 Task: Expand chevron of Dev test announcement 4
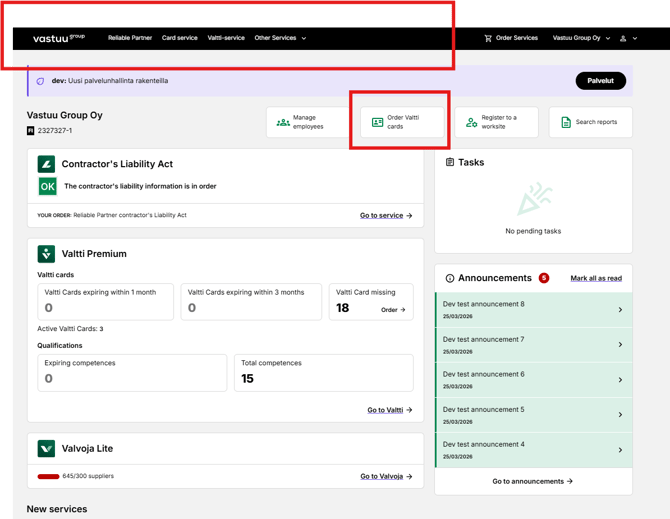620,450
